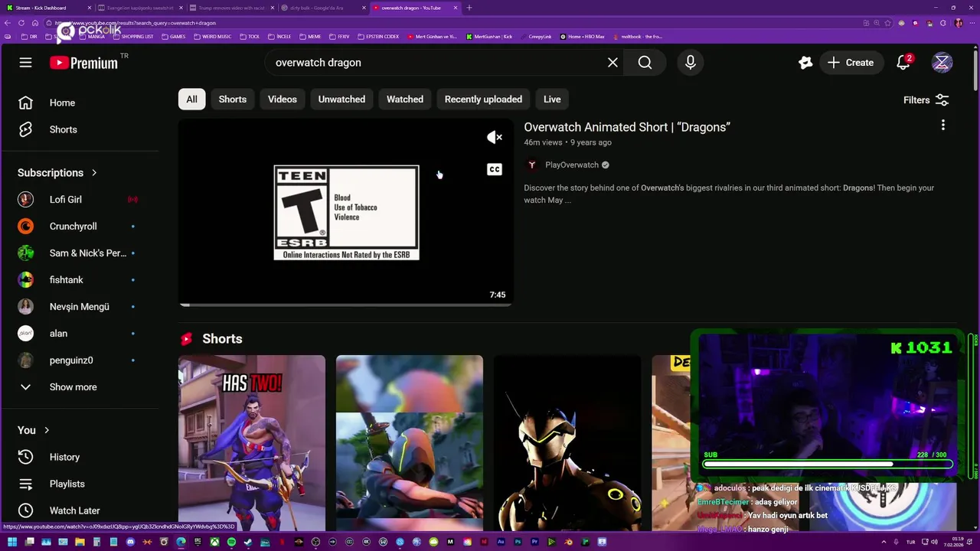Screen dimensions: 980x551
Task: Open three-dot menu for Dragons video
Action: coord(942,125)
